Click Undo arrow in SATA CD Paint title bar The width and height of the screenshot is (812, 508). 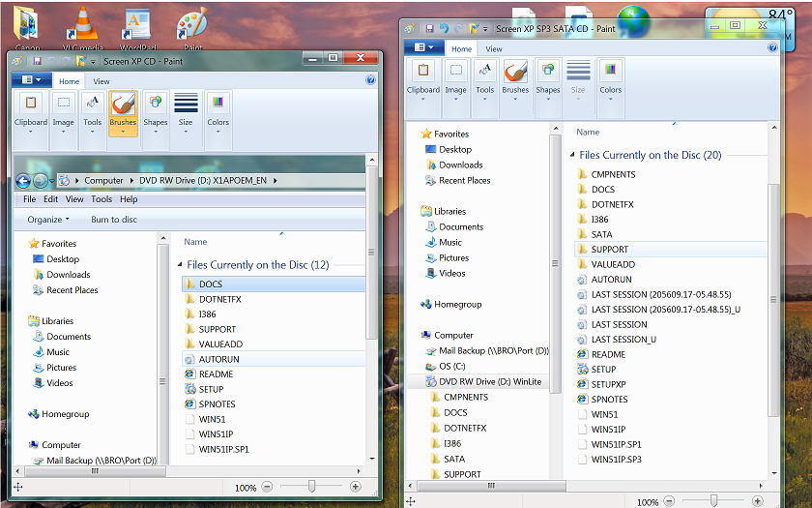(444, 28)
